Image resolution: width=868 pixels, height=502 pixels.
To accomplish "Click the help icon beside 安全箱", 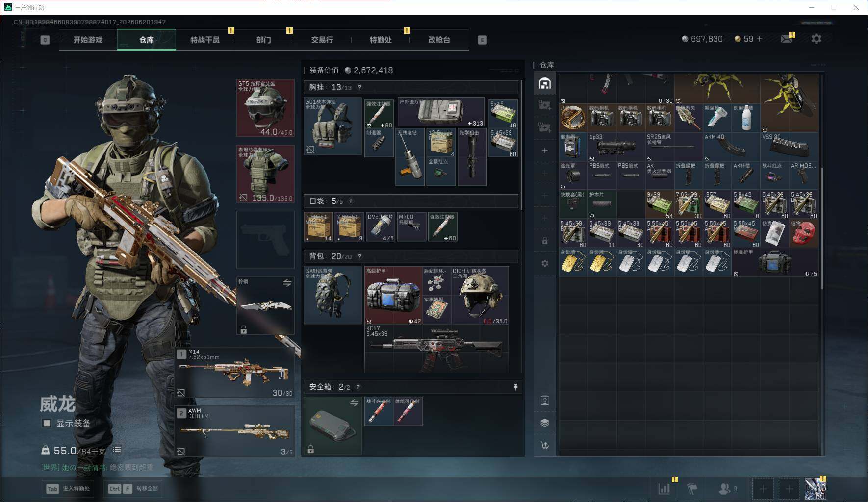I will pos(358,387).
